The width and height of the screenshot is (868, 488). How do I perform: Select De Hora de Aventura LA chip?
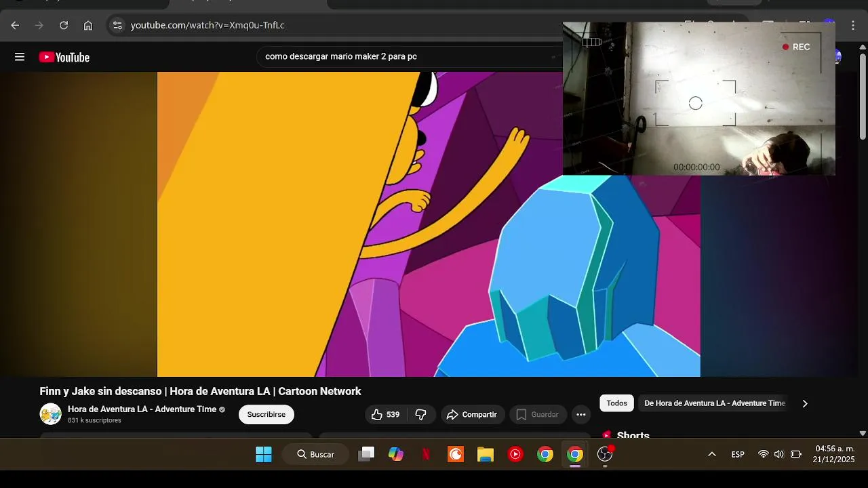pyautogui.click(x=715, y=403)
